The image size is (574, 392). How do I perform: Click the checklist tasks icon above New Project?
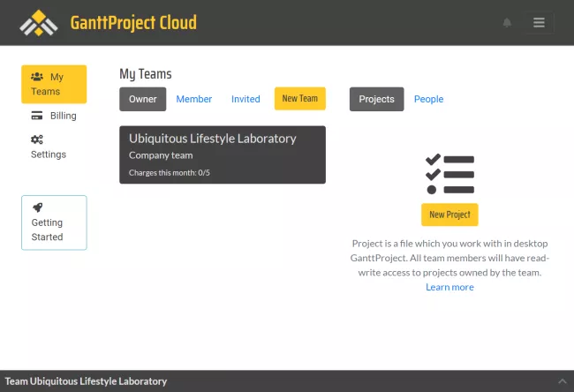click(x=449, y=174)
